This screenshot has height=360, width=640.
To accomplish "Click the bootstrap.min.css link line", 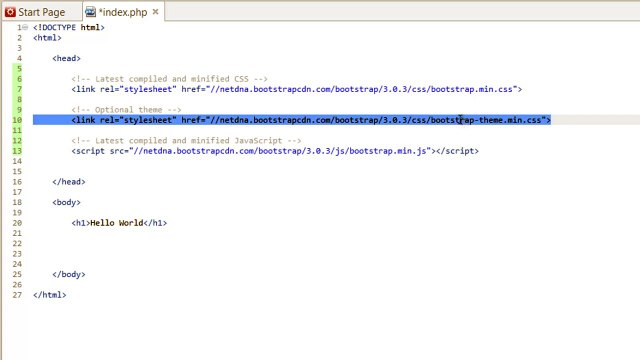I will click(x=297, y=89).
